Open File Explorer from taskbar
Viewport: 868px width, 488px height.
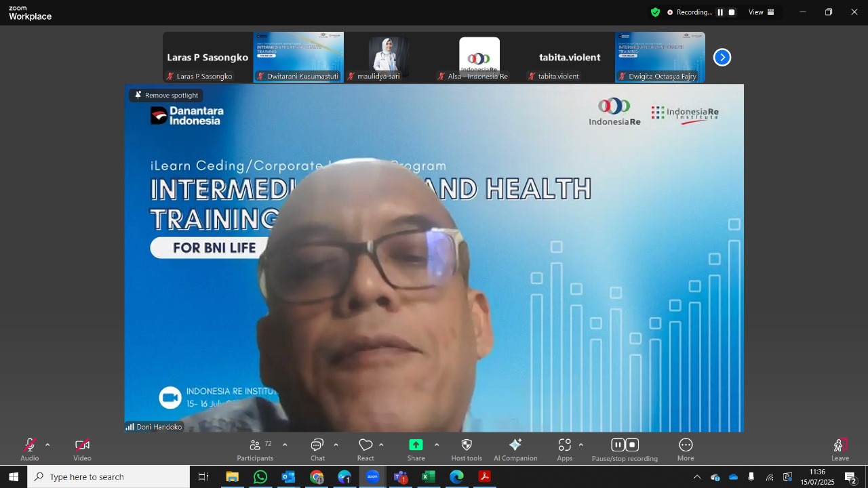pyautogui.click(x=233, y=477)
